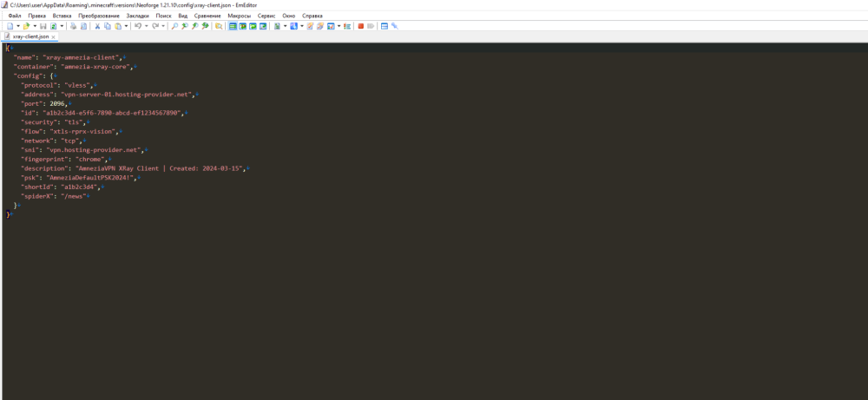Expand the blue marker dropdown arrow
The width and height of the screenshot is (868, 400).
click(302, 26)
